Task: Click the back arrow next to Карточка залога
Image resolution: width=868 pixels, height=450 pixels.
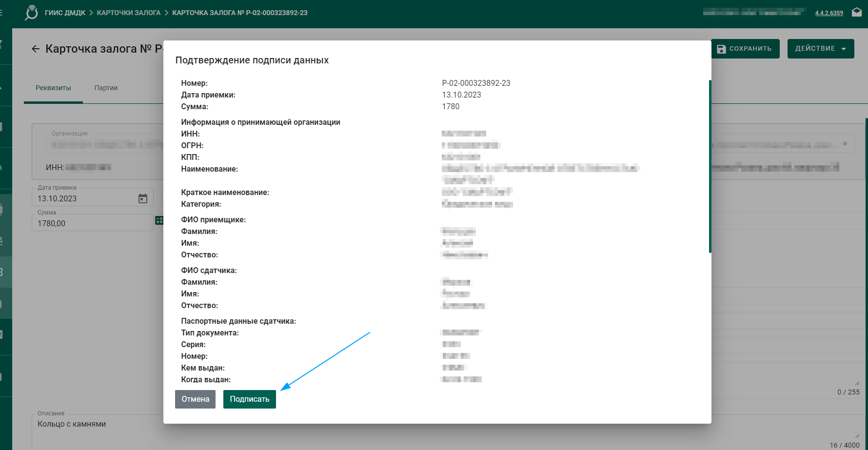Action: (36, 49)
